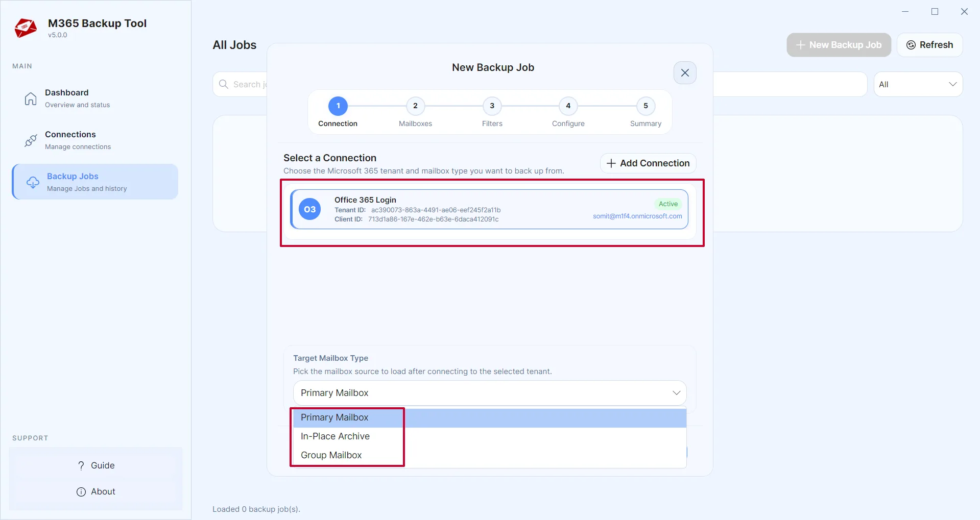The height and width of the screenshot is (520, 980).
Task: Click the refresh circular arrow icon
Action: coord(911,45)
